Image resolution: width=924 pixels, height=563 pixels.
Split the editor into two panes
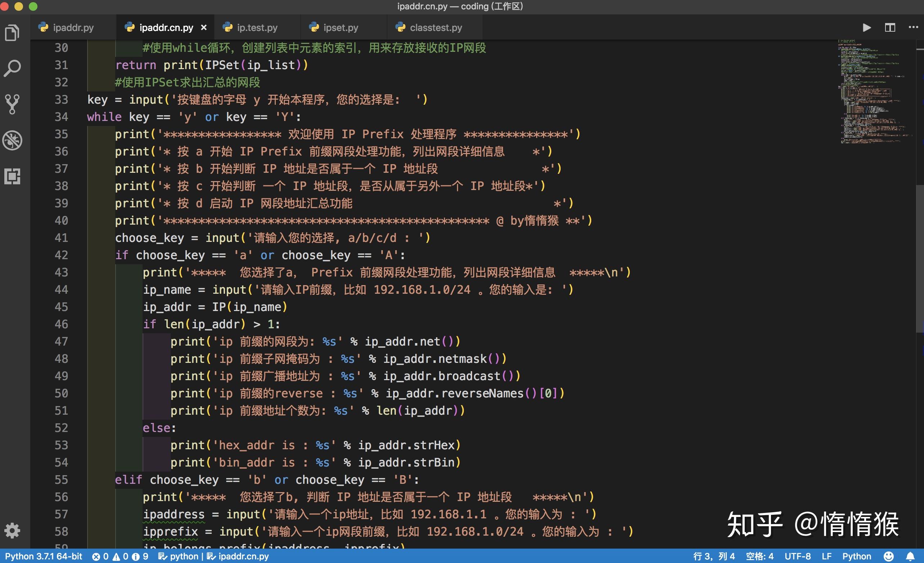pyautogui.click(x=889, y=27)
